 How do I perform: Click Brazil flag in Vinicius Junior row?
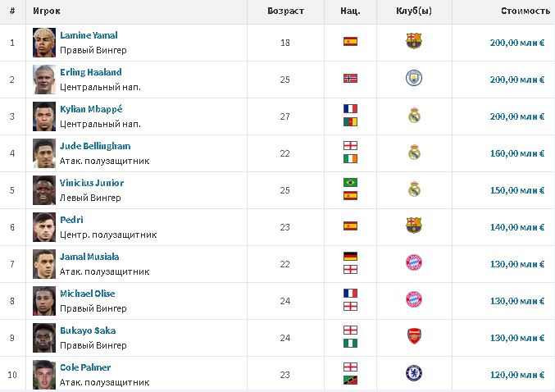point(350,182)
